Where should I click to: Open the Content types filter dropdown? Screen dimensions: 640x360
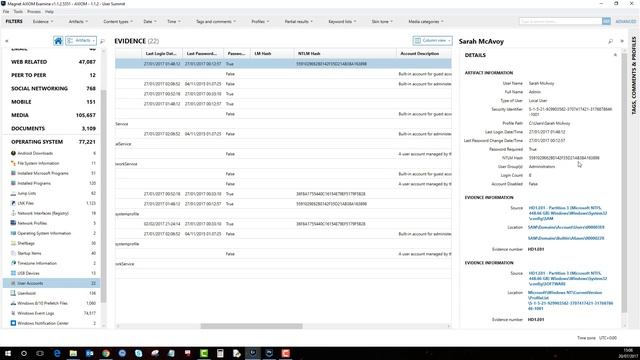pyautogui.click(x=118, y=22)
